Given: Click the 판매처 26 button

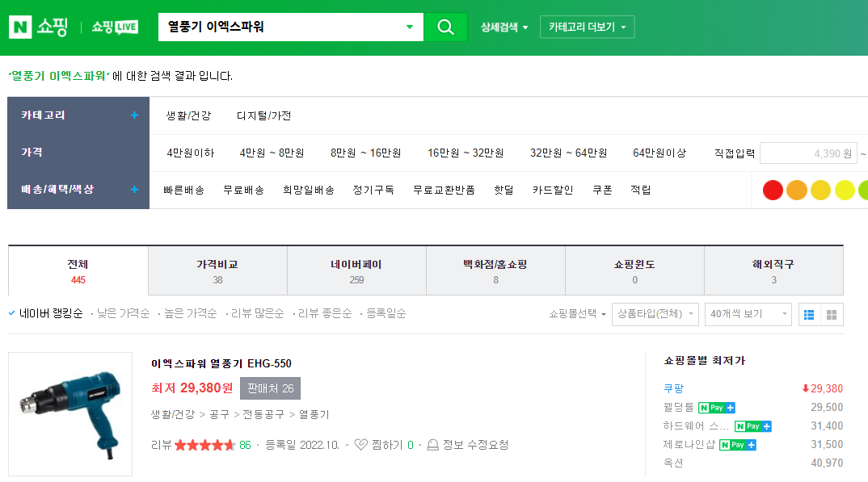Looking at the screenshot, I should click(x=270, y=388).
